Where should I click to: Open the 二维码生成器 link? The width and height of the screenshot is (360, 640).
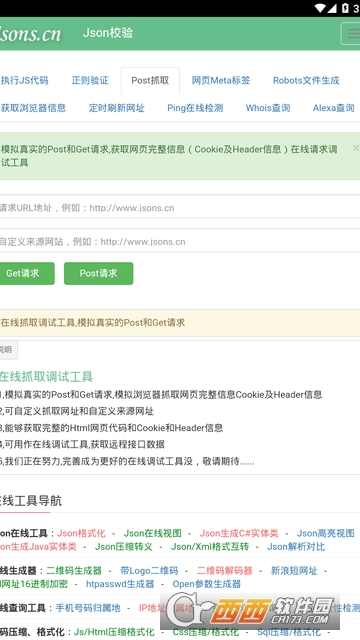[x=74, y=570]
